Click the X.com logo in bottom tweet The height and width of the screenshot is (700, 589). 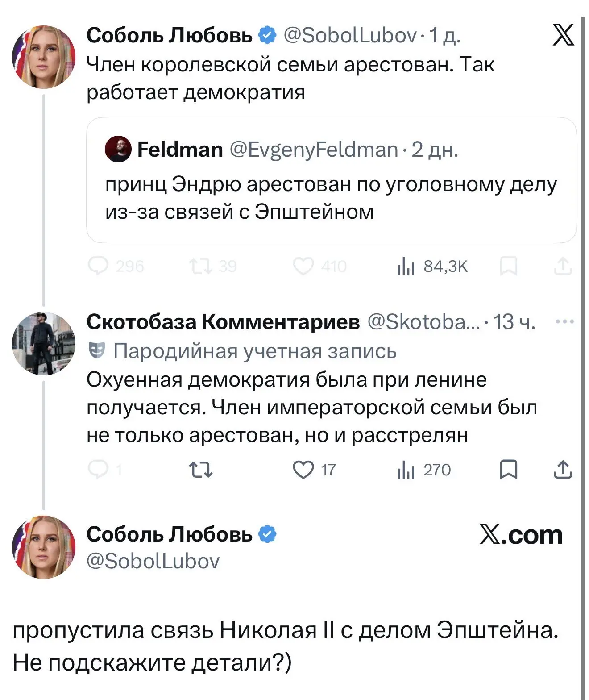point(521,534)
